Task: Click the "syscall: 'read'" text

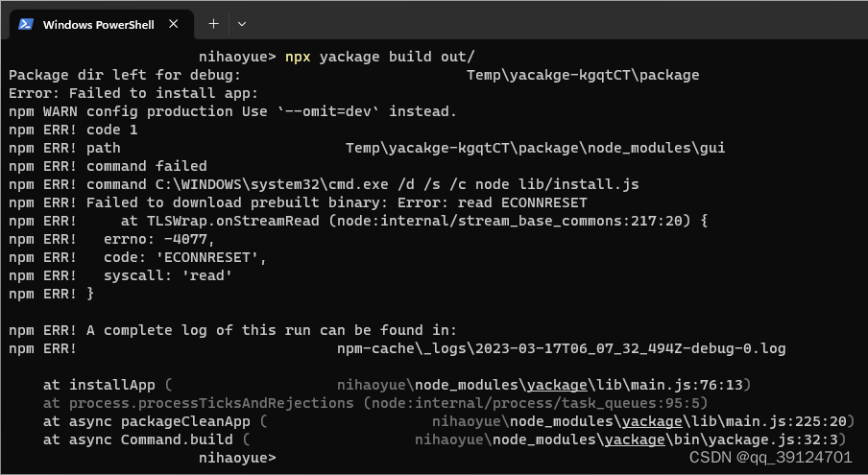Action: click(x=168, y=275)
